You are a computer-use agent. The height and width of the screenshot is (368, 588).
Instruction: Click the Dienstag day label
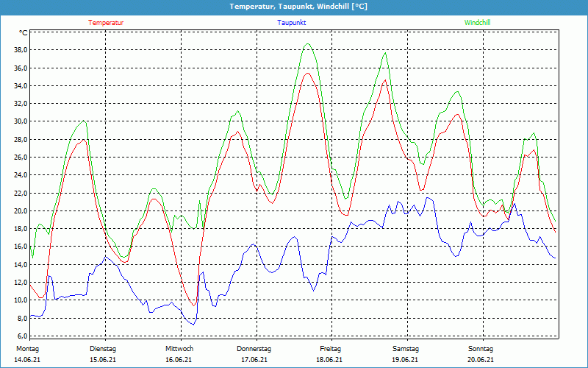pos(103,349)
